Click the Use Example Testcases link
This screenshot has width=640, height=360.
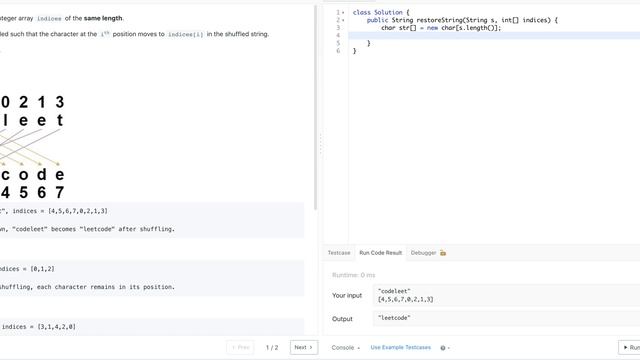click(400, 348)
